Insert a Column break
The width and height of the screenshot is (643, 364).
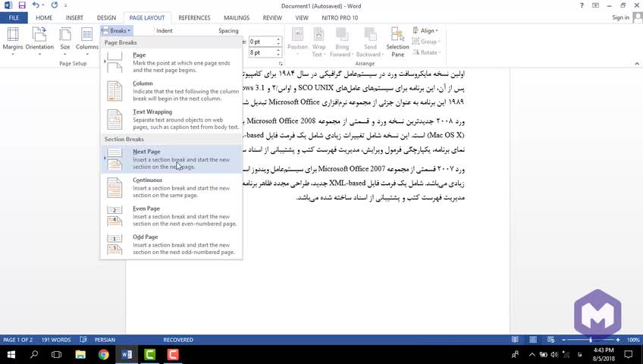(171, 90)
